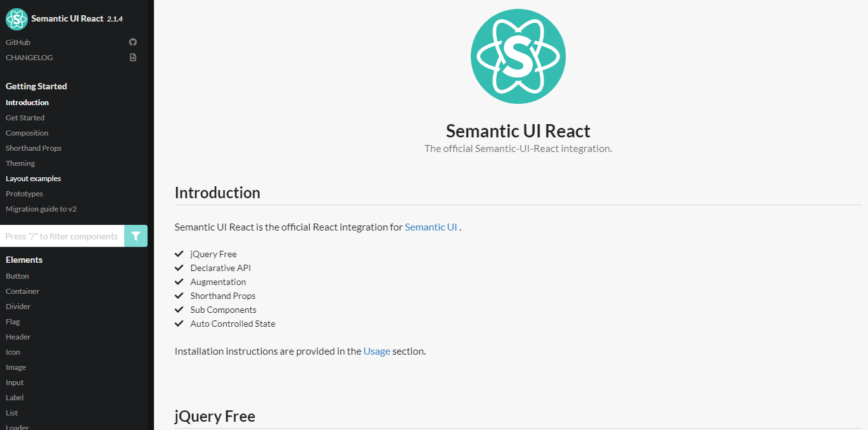The height and width of the screenshot is (430, 868).
Task: Open the Theming page in the sidebar
Action: (x=20, y=163)
